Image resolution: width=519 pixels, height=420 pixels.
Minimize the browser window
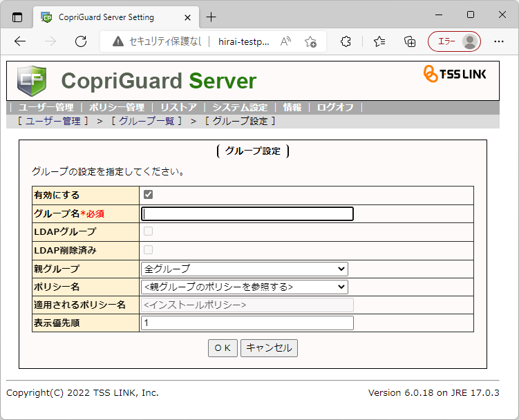[x=439, y=15]
